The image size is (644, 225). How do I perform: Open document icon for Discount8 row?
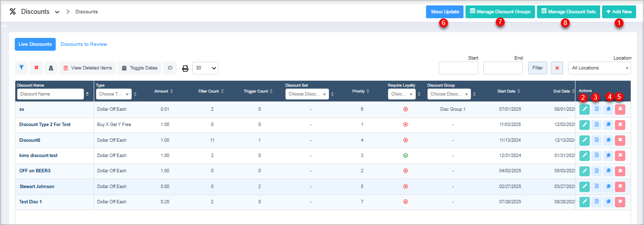[596, 140]
